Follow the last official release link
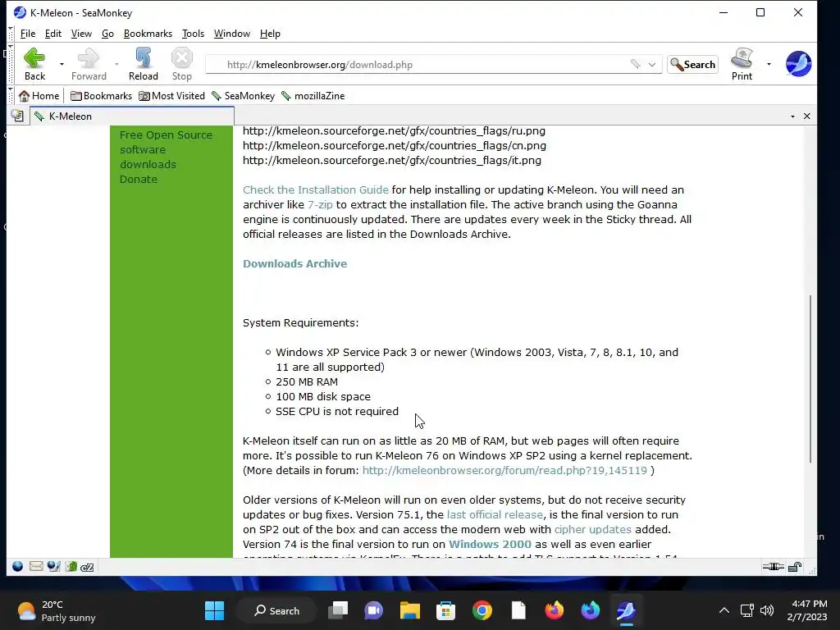Viewport: 840px width, 630px height. click(495, 515)
